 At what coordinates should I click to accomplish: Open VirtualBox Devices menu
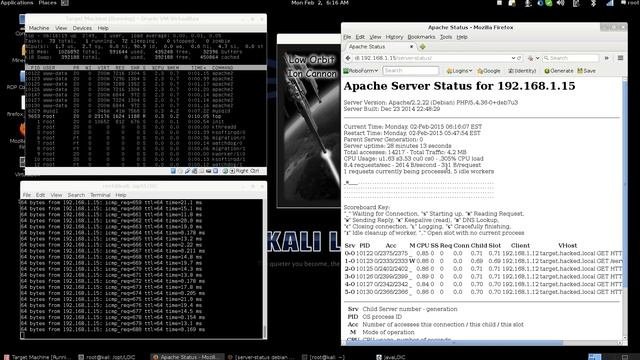[x=82, y=28]
